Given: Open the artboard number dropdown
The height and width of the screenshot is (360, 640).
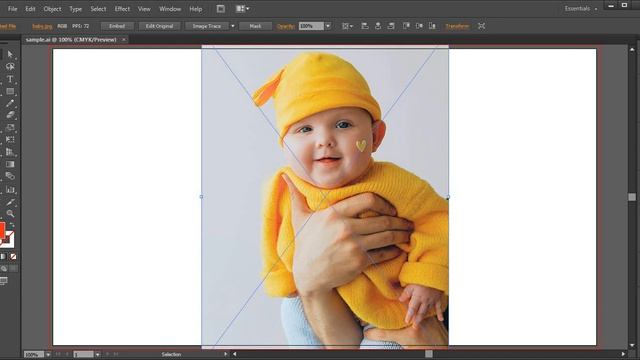Looking at the screenshot, I should [97, 355].
